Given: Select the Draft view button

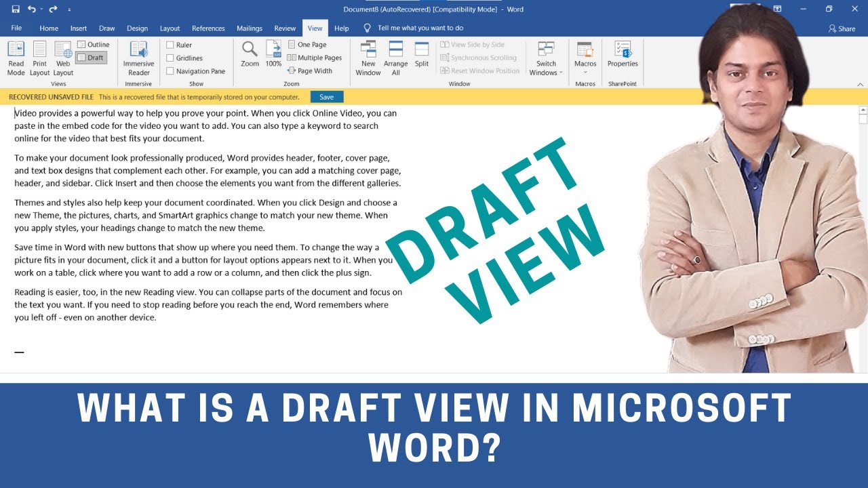Looking at the screenshot, I should click(92, 58).
